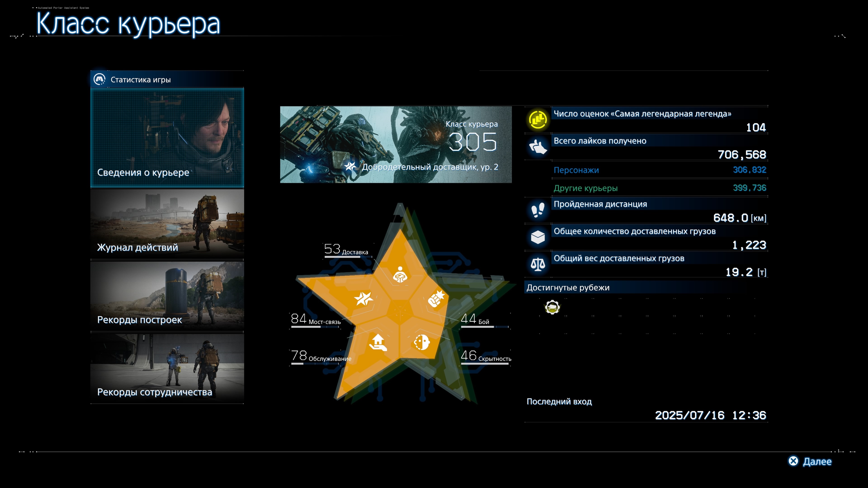Open the Сведения о курьере tab
This screenshot has height=488, width=868.
pos(167,138)
